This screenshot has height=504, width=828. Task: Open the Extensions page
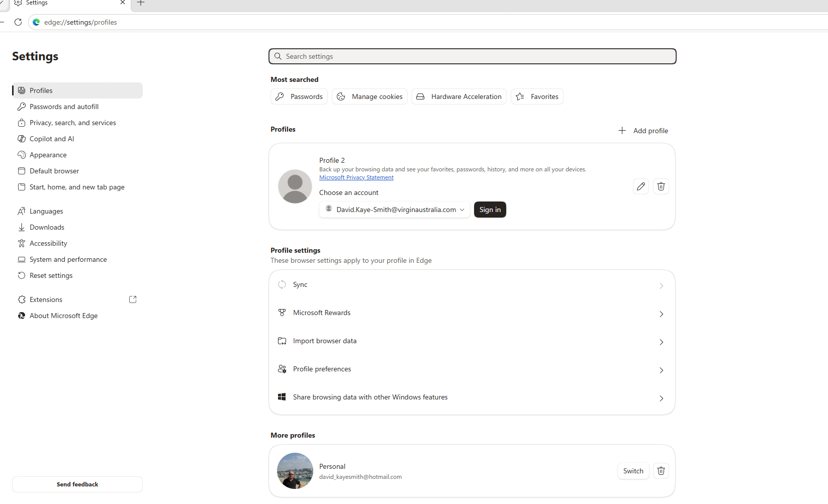[x=77, y=299]
